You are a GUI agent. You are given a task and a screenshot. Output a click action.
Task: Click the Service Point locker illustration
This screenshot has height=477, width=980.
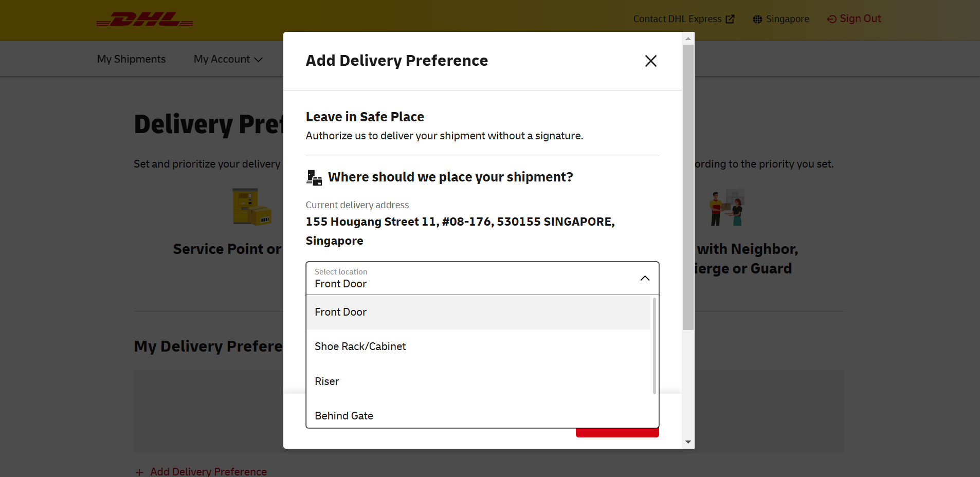click(251, 207)
